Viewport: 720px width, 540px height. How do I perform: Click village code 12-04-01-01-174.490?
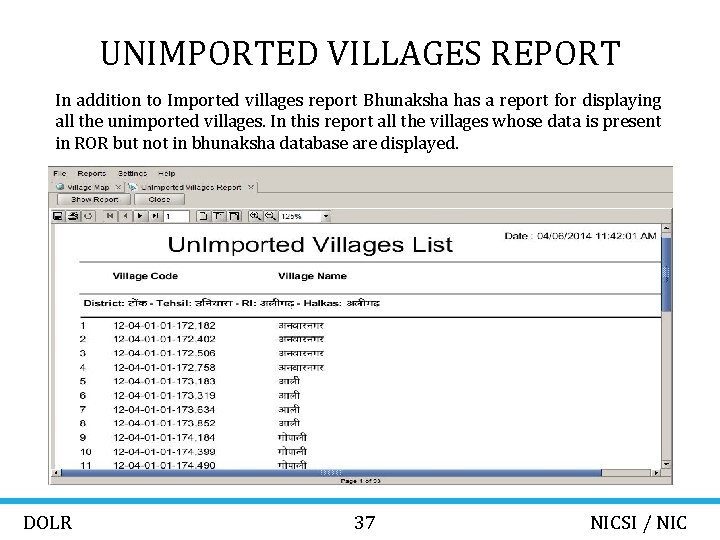(x=164, y=465)
